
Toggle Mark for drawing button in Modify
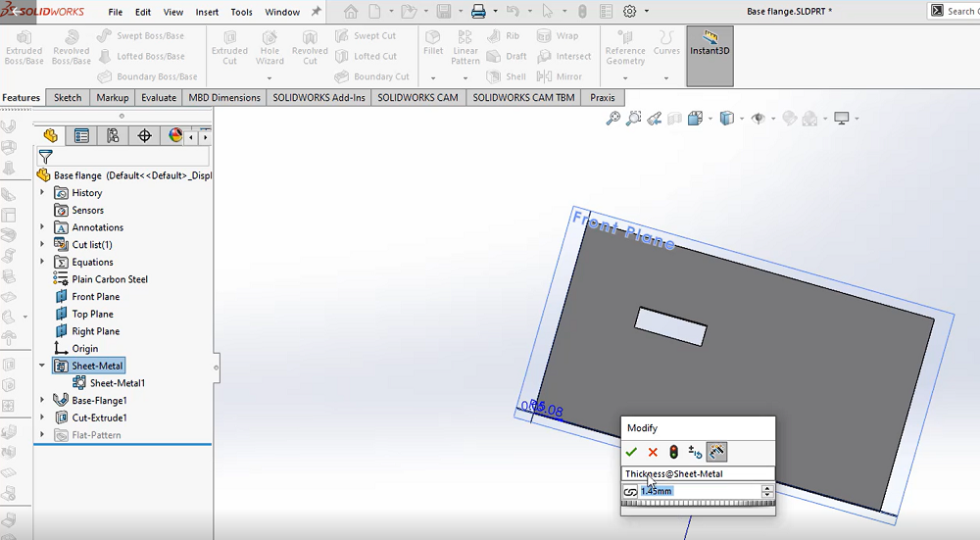[717, 452]
